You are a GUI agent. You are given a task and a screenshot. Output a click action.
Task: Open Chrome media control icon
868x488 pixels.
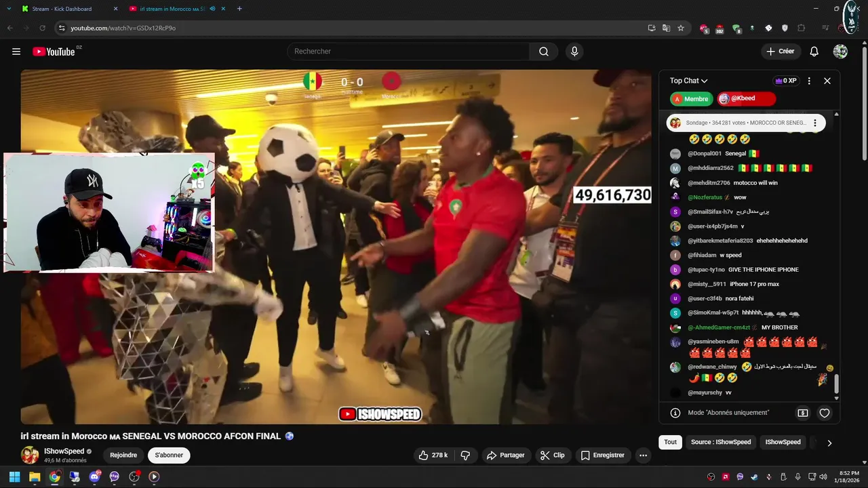[825, 28]
